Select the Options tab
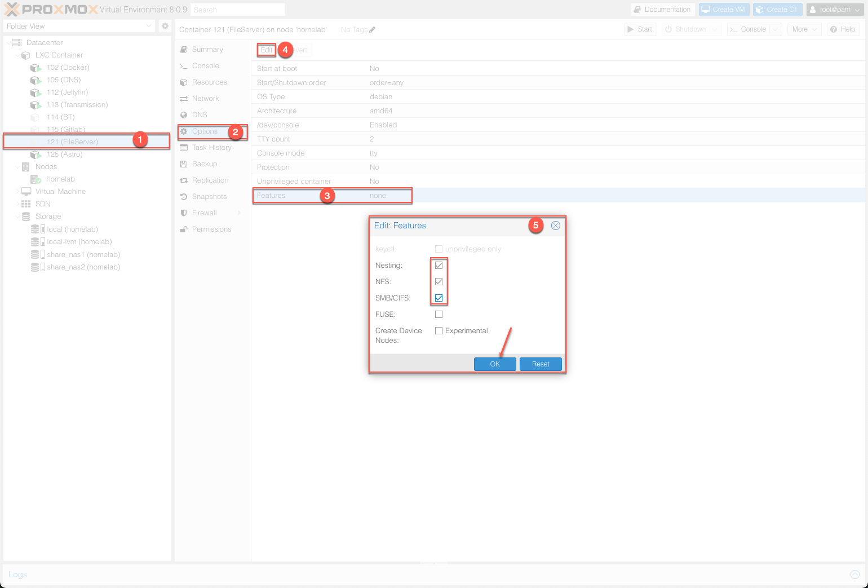This screenshot has width=868, height=588. (205, 131)
